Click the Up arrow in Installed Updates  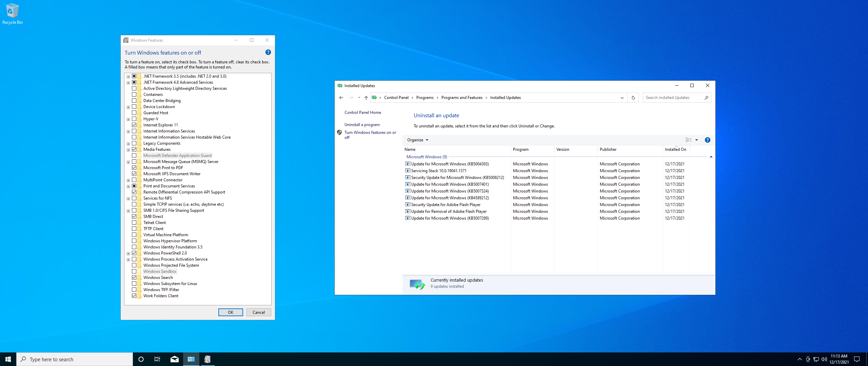(366, 98)
